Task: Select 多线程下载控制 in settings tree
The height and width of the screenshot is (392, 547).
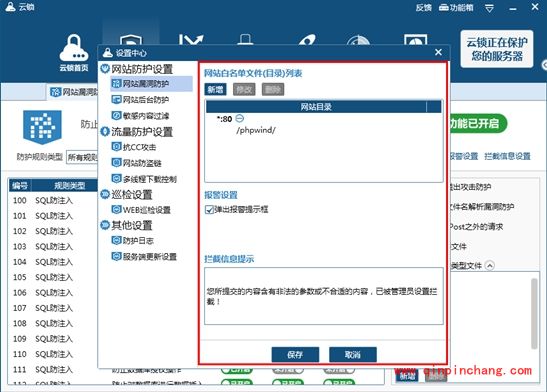Action: click(x=150, y=179)
